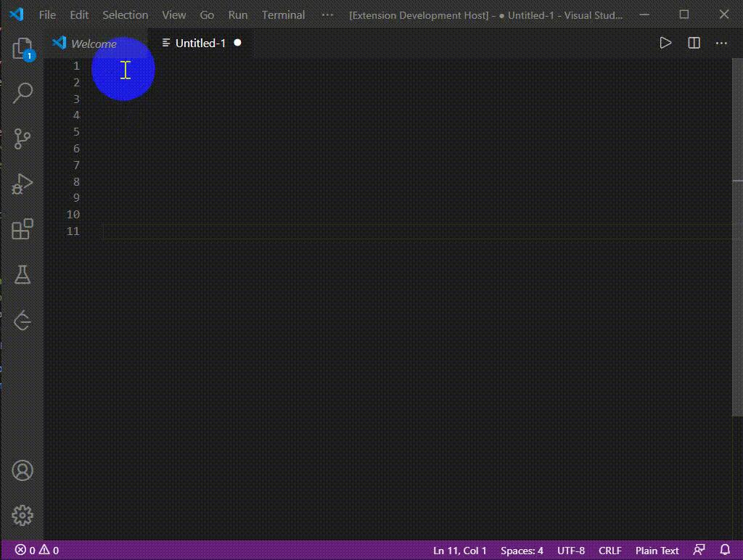The image size is (743, 560).
Task: Click the feedback icon in the status bar
Action: click(699, 551)
